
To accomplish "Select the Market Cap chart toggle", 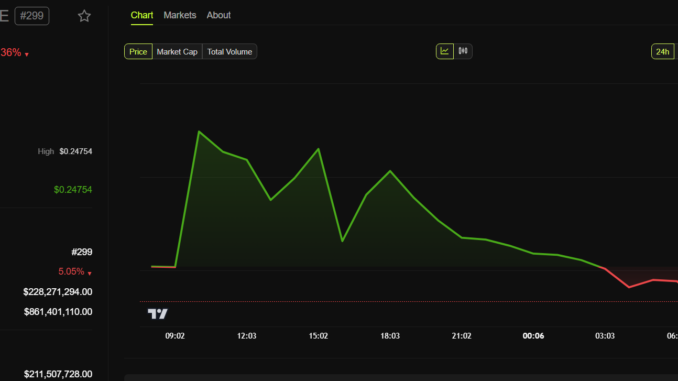I will (177, 51).
